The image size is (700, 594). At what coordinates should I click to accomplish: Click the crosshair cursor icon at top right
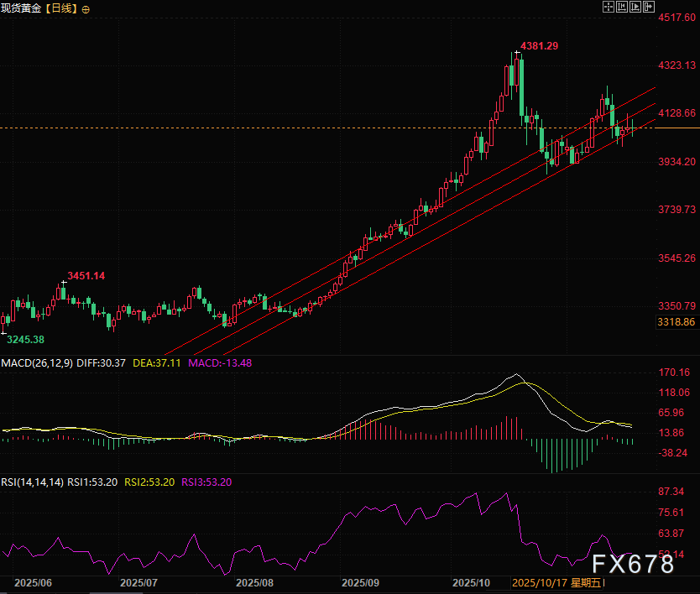608,7
